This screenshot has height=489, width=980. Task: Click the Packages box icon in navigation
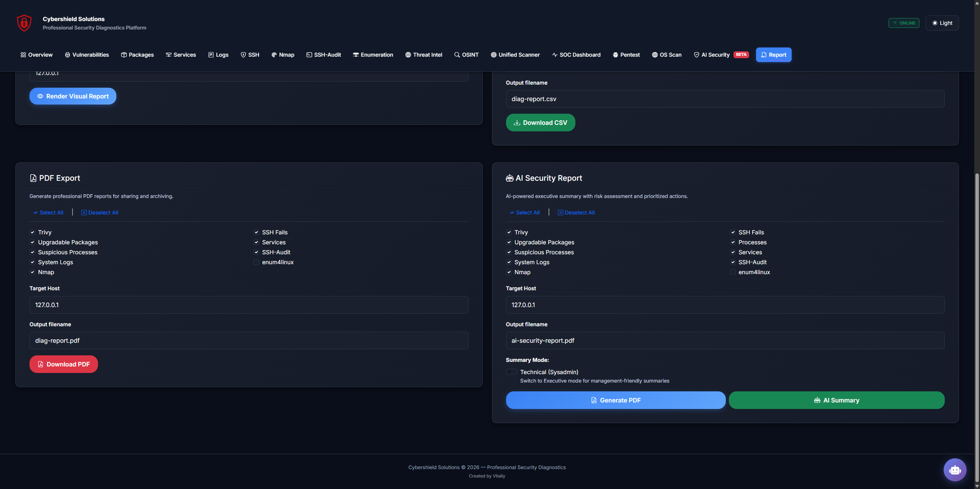click(124, 55)
